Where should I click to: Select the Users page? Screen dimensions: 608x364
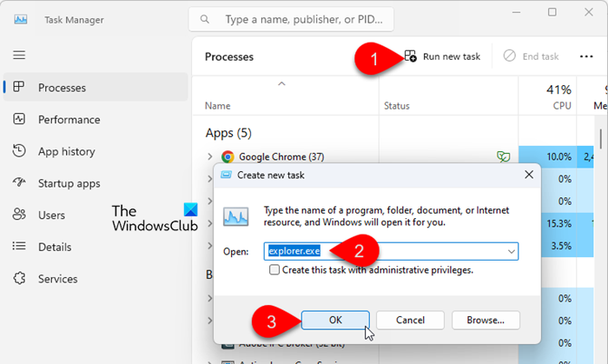tap(51, 215)
